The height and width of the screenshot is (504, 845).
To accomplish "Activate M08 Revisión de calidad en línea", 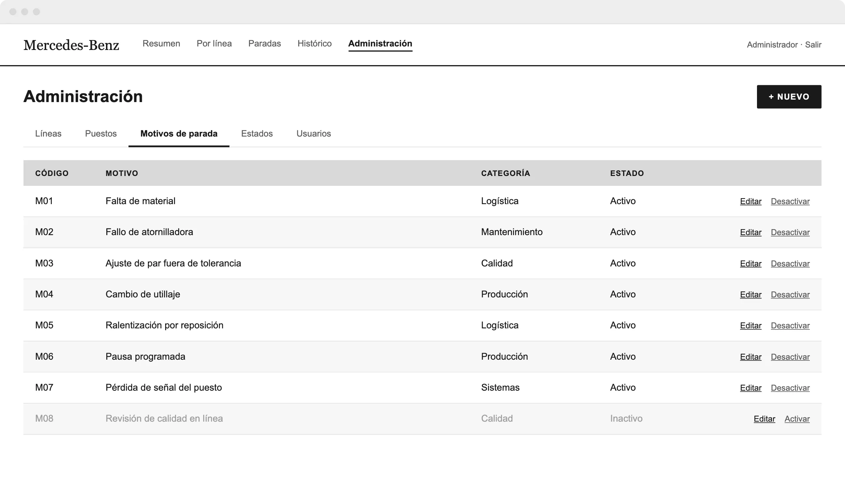I will pyautogui.click(x=797, y=419).
